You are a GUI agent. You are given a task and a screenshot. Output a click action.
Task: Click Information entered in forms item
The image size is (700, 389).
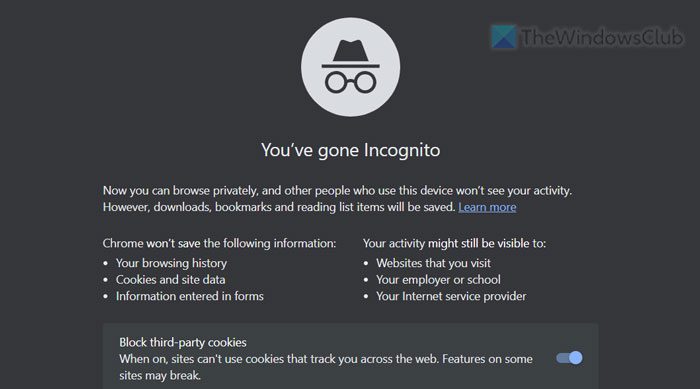coord(190,296)
